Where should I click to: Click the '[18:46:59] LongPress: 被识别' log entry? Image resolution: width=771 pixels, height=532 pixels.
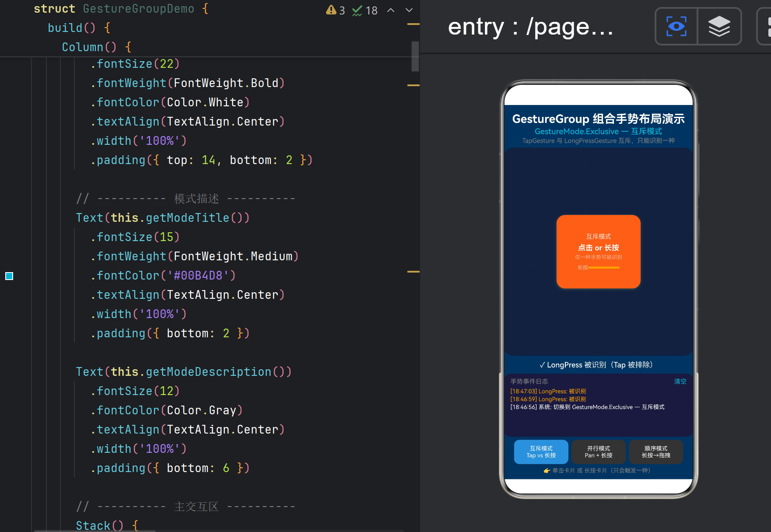point(548,399)
